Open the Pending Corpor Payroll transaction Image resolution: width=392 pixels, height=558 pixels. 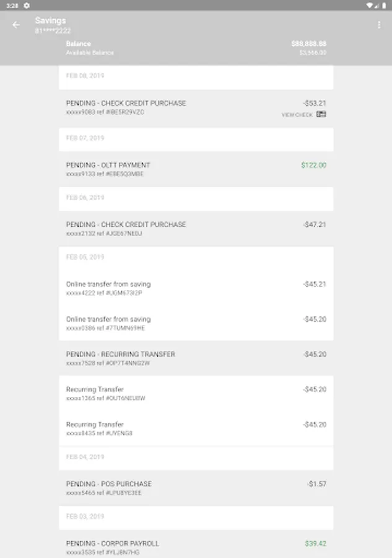tap(196, 547)
